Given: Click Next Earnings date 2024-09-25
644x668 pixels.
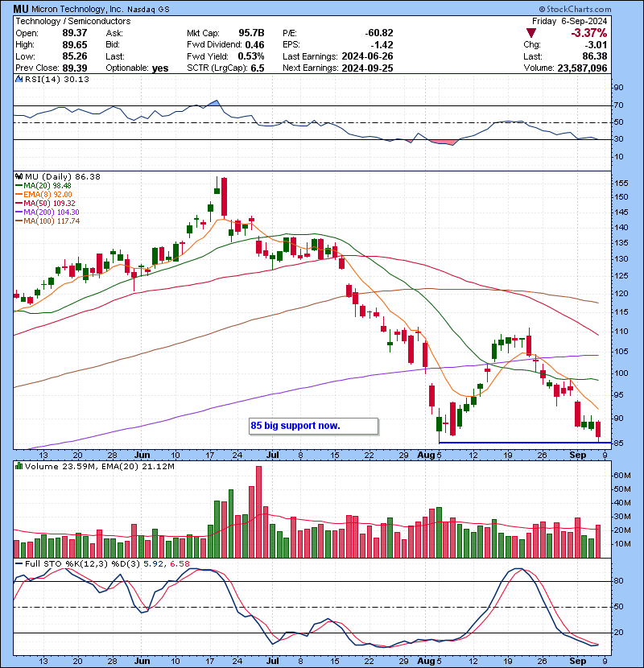Looking at the screenshot, I should point(367,68).
